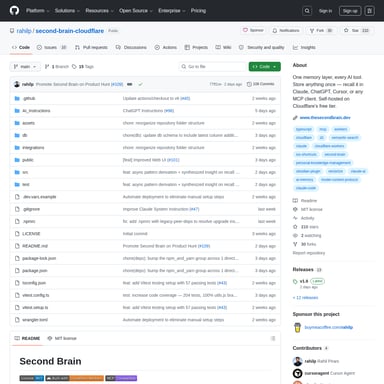
Task: Select the MIT license tab in README header
Action: (x=62, y=338)
